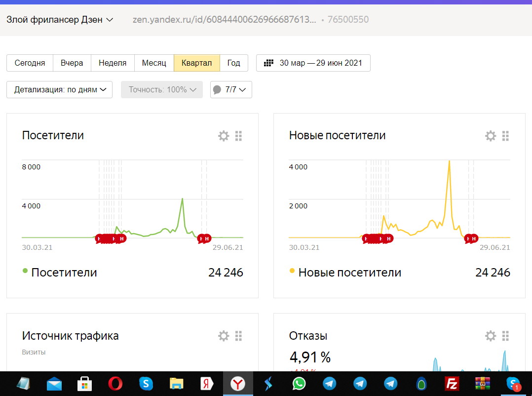Screen dimensions: 532x396
Task: Click the Посетители total value 24 246
Action: tap(226, 273)
